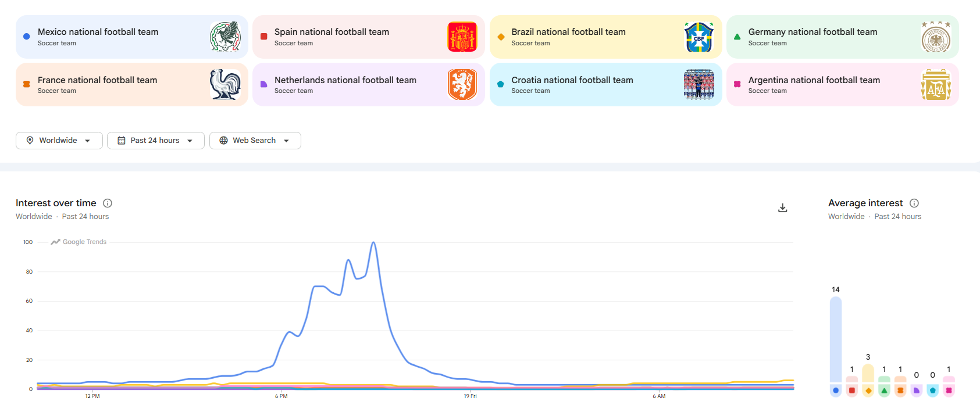Image resolution: width=980 pixels, height=416 pixels.
Task: Click the yellow Brazil bar in Average interest
Action: 868,373
